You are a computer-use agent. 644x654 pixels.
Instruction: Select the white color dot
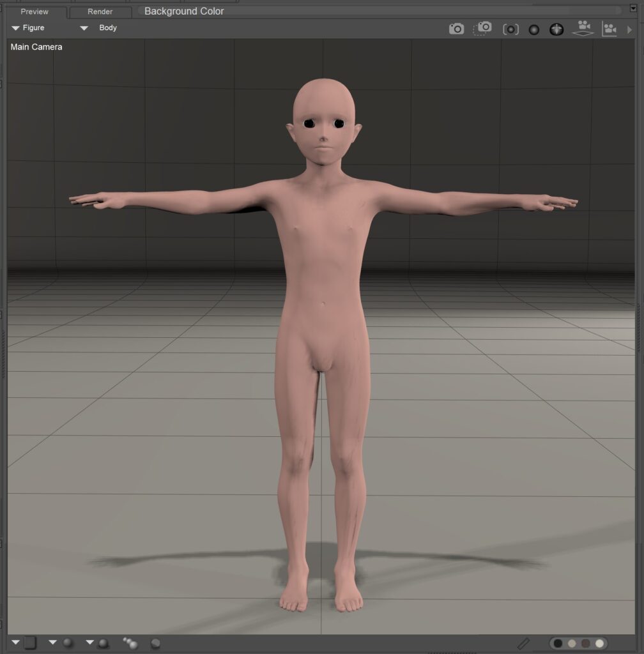coord(599,643)
